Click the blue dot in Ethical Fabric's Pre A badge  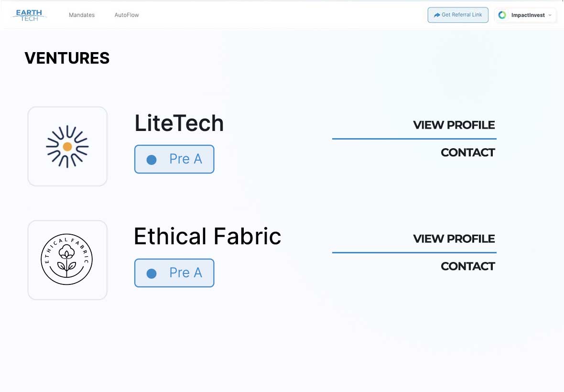point(152,273)
